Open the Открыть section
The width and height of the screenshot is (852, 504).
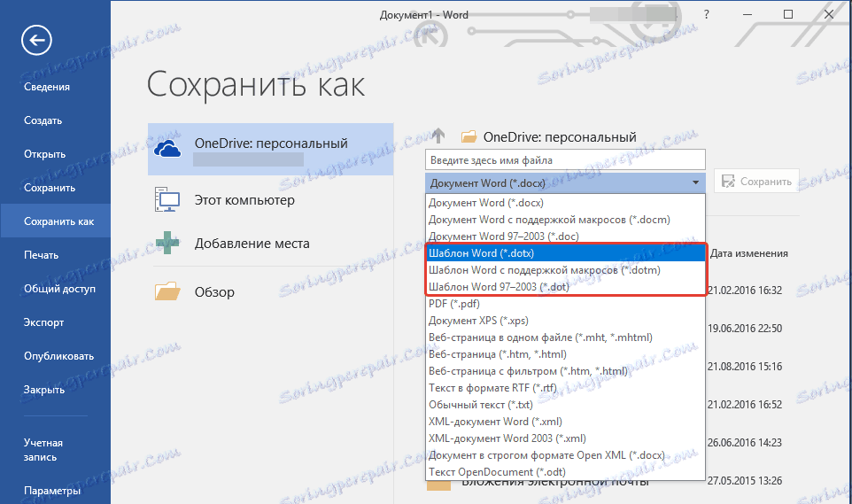(44, 154)
